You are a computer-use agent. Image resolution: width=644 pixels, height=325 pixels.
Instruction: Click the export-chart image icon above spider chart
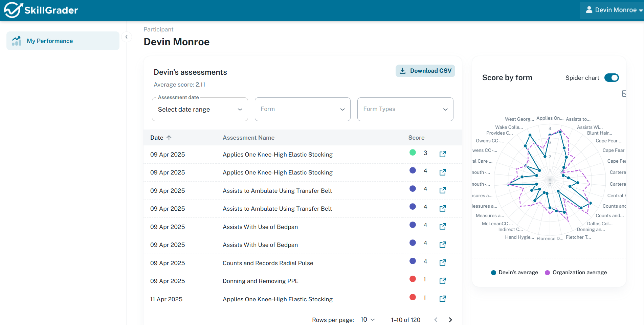pos(624,93)
